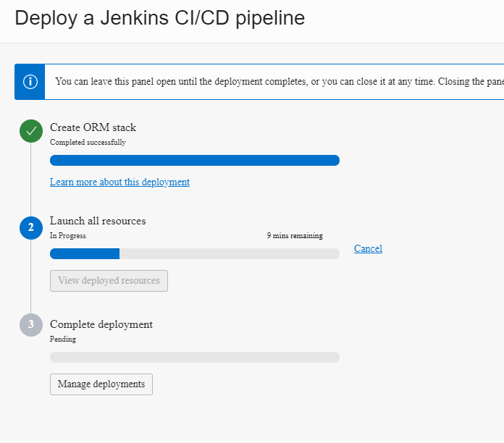Click the Complete deployment step title
Screen dimensions: 504x443
point(101,324)
